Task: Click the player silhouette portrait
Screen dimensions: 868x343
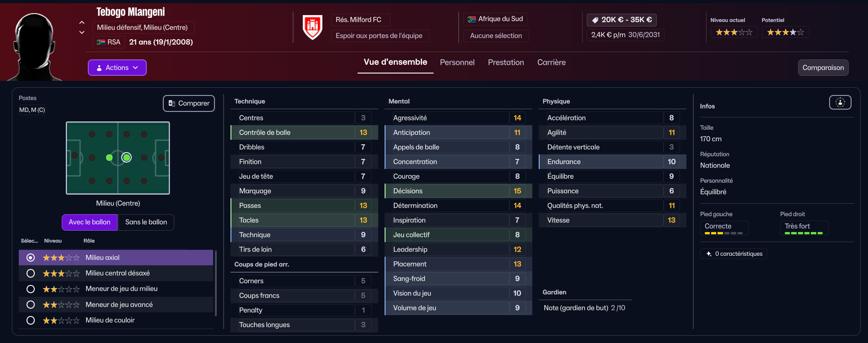Action: [36, 46]
